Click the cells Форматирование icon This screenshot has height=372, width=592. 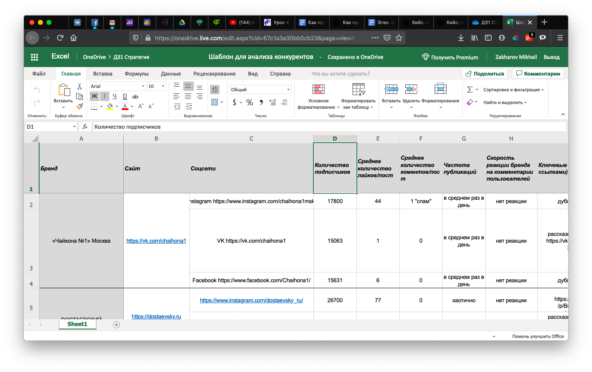pyautogui.click(x=440, y=90)
